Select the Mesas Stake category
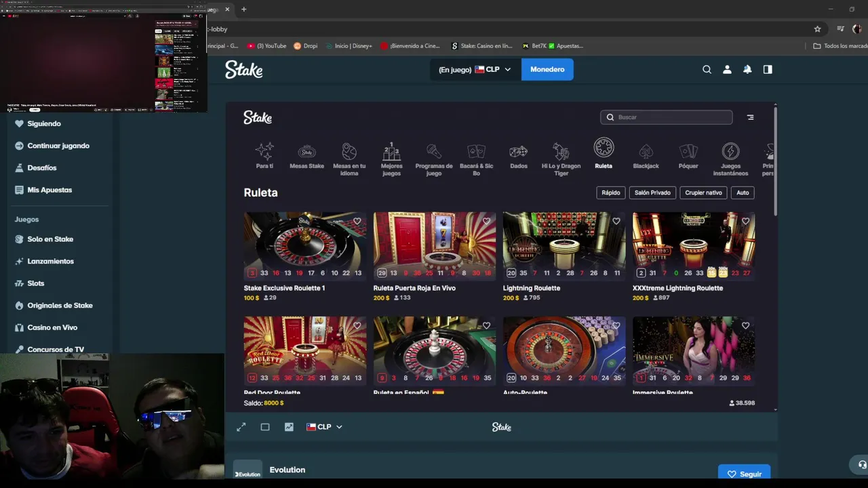The height and width of the screenshot is (488, 868). [307, 156]
